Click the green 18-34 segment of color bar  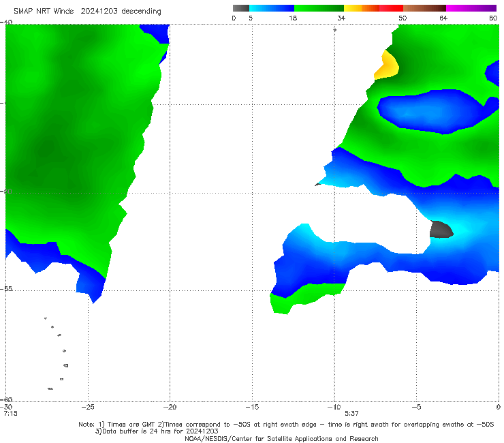pos(319,8)
